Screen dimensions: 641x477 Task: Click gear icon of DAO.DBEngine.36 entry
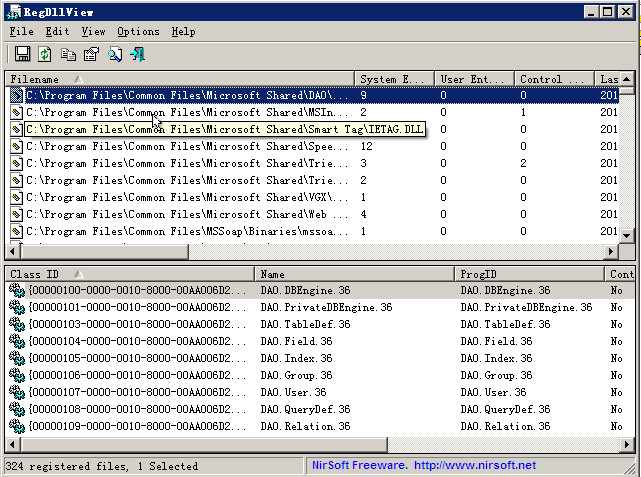tap(17, 290)
